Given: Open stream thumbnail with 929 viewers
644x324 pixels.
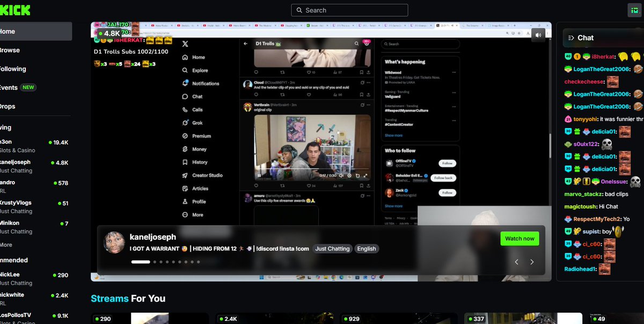Looking at the screenshot, I should [x=398, y=319].
